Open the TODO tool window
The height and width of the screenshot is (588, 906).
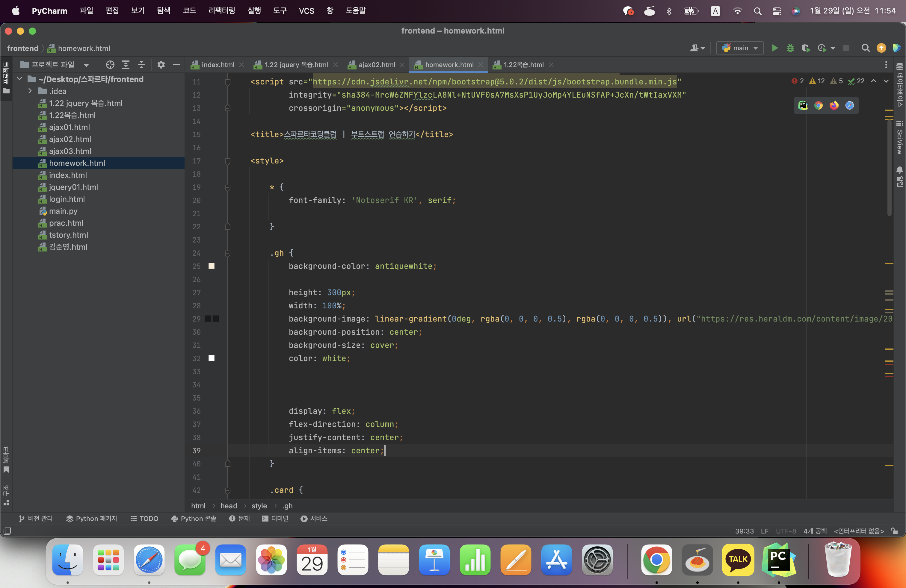tap(144, 519)
